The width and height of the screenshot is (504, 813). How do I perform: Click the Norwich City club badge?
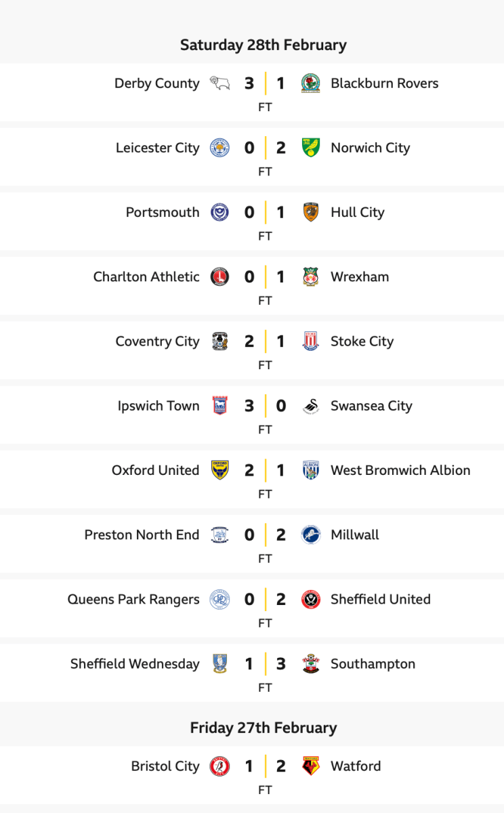311,148
